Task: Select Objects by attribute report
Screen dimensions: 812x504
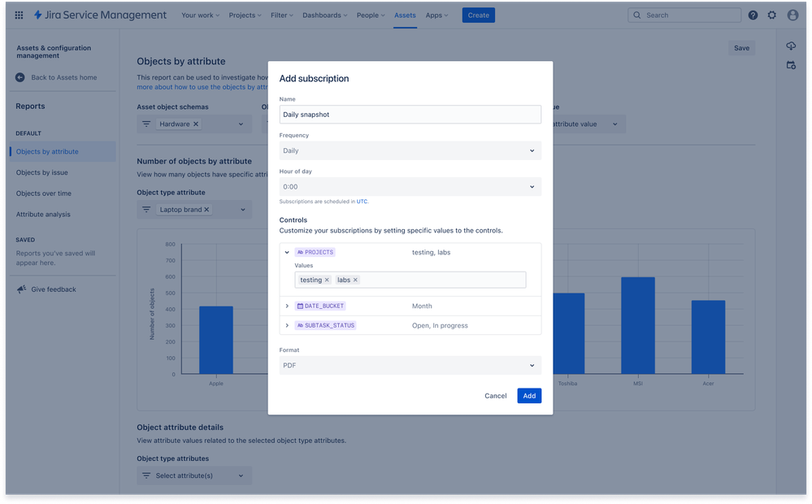Action: 63,151
